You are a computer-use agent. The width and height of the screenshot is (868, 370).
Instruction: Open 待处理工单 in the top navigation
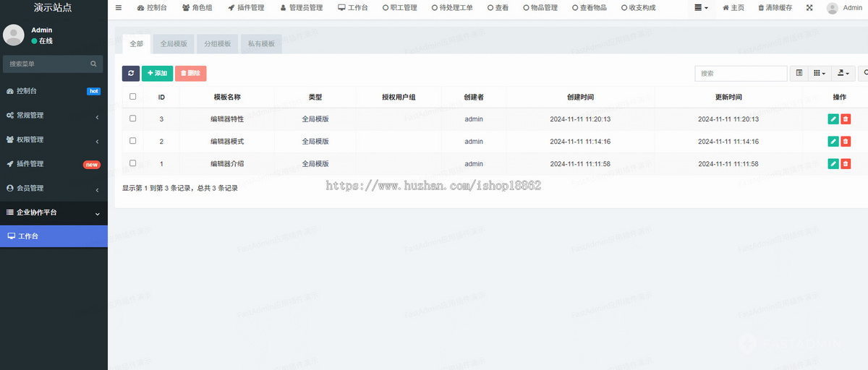point(452,8)
